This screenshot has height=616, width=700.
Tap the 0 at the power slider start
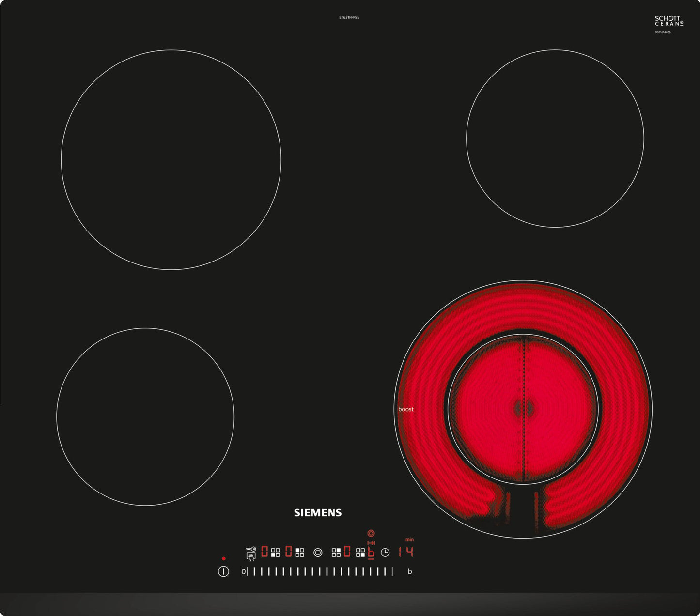pyautogui.click(x=243, y=571)
